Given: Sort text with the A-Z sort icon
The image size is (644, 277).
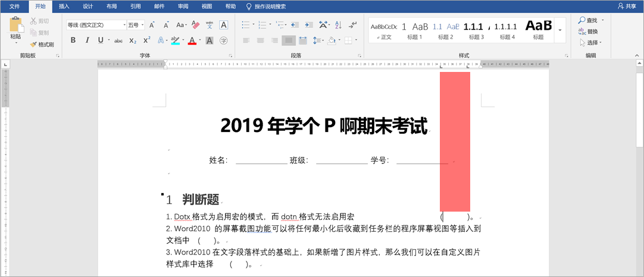Looking at the screenshot, I should pos(338,25).
